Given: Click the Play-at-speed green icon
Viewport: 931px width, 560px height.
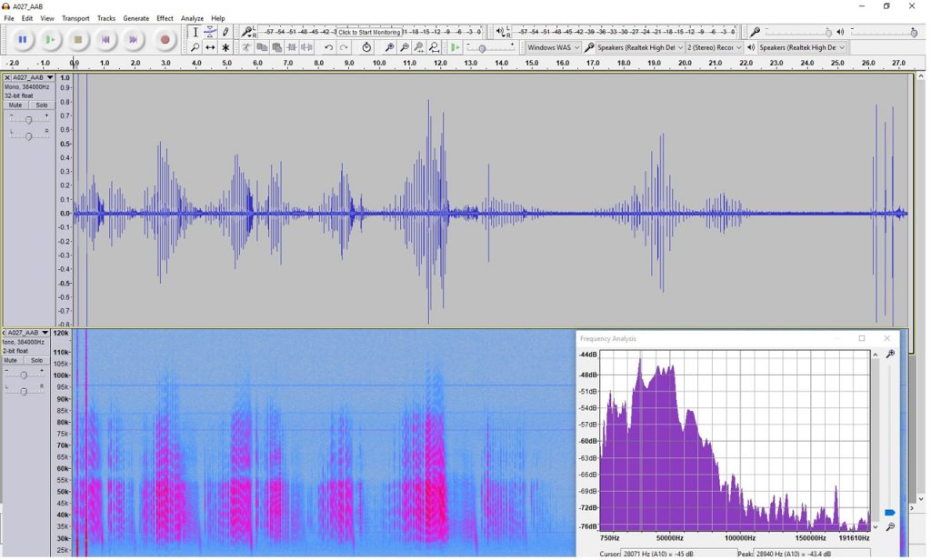Looking at the screenshot, I should [x=455, y=47].
